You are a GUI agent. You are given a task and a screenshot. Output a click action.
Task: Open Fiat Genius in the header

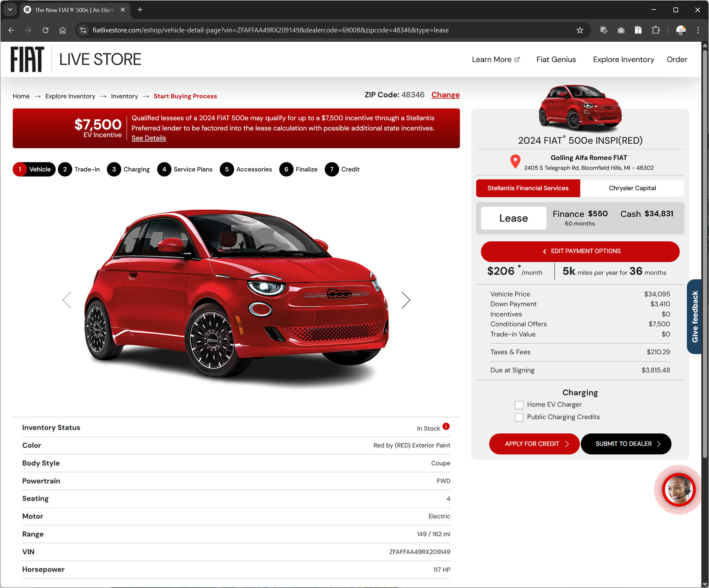[x=556, y=59]
